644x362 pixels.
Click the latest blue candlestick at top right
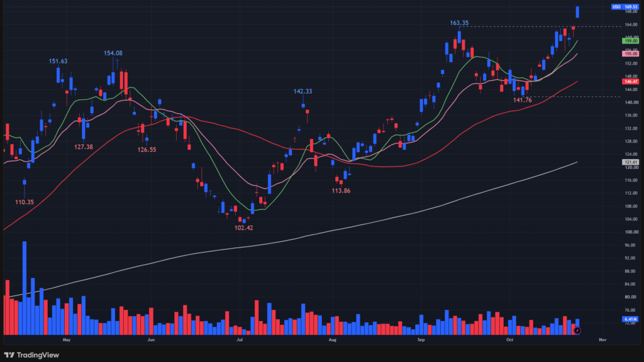577,12
